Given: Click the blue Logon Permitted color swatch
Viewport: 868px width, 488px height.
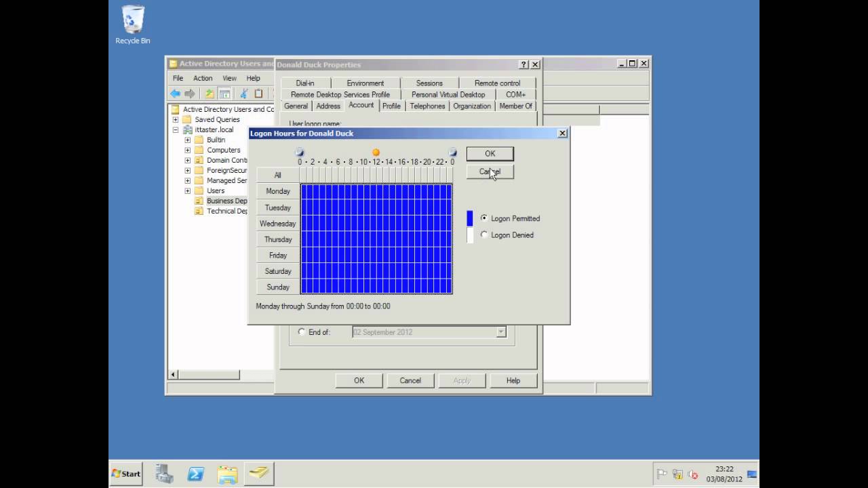Looking at the screenshot, I should (470, 218).
